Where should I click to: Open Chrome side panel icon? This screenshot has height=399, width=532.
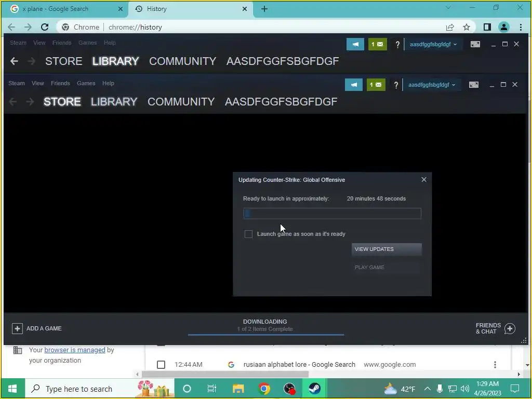487,27
